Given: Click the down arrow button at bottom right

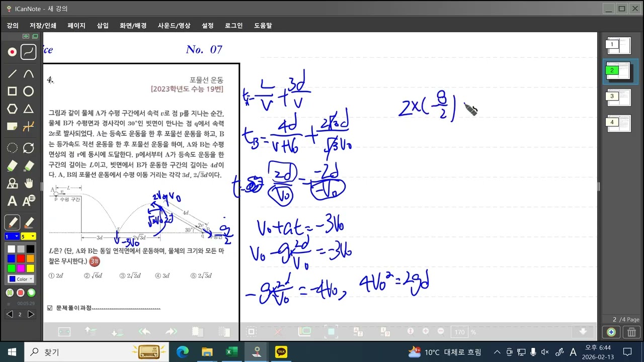Looking at the screenshot, I should [583, 331].
